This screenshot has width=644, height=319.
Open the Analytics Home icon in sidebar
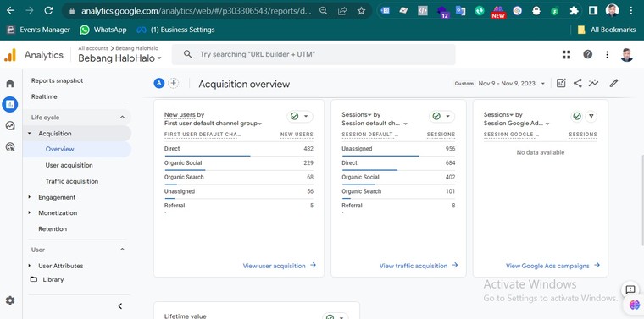click(10, 84)
